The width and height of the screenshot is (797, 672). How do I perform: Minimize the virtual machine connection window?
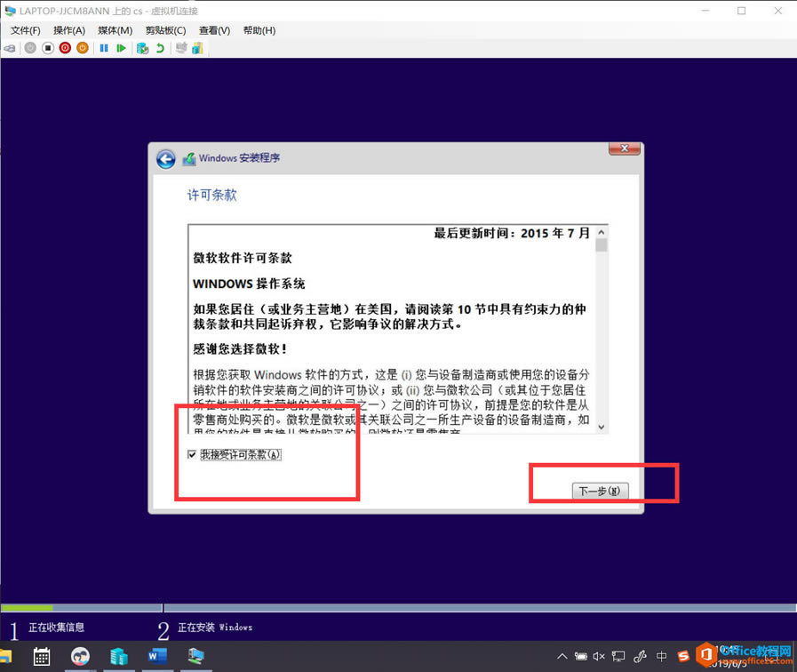tap(705, 11)
